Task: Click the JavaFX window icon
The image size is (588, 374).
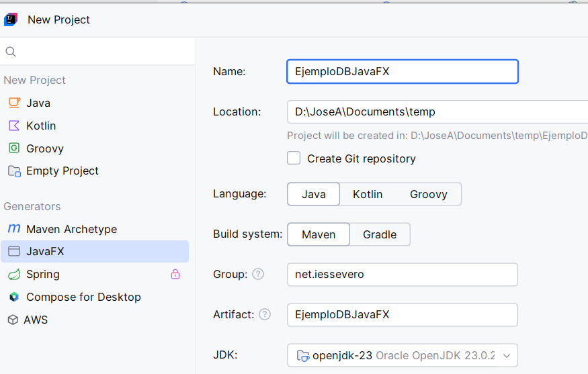Action: tap(14, 251)
